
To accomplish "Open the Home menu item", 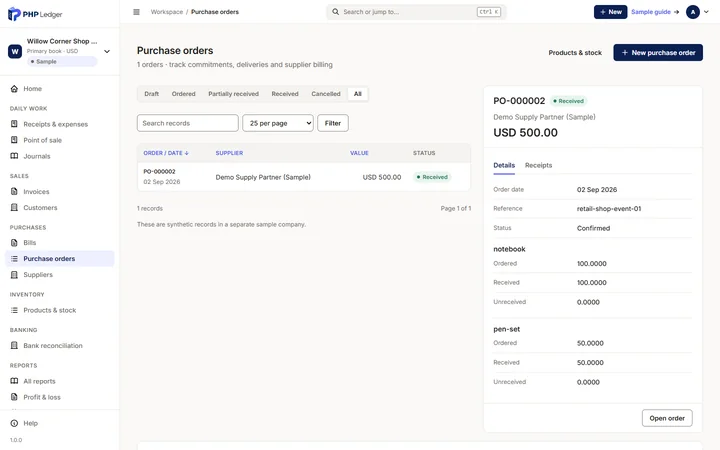I will pyautogui.click(x=60, y=89).
